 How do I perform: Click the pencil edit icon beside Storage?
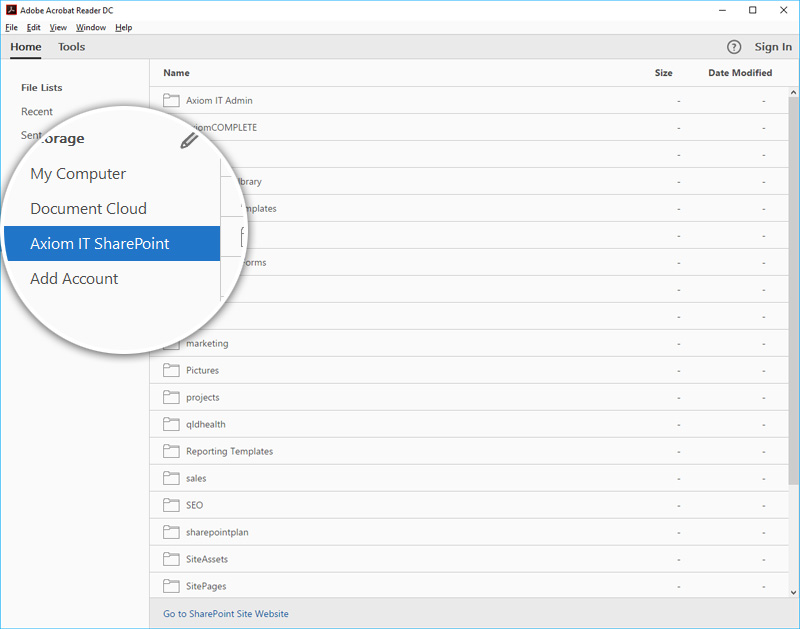(x=189, y=140)
